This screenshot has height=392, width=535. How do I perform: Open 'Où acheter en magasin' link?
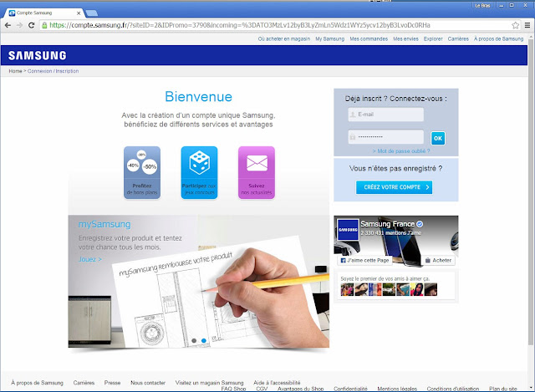(284, 39)
